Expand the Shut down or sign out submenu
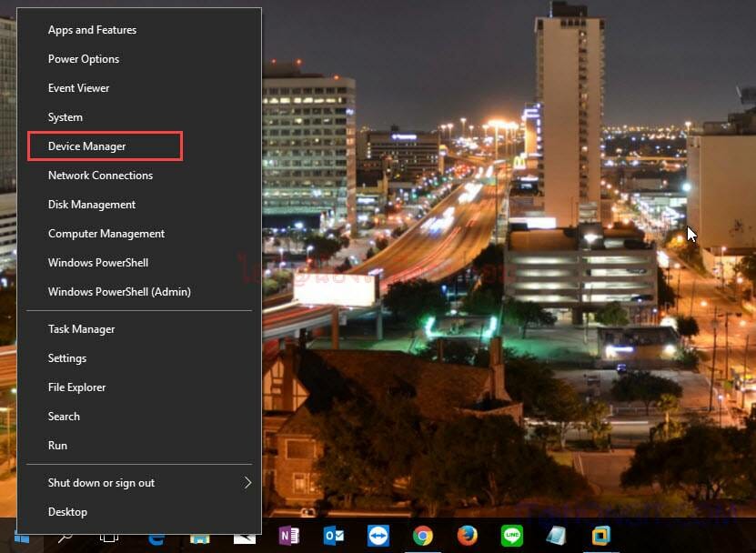Image resolution: width=756 pixels, height=553 pixels. pos(100,482)
